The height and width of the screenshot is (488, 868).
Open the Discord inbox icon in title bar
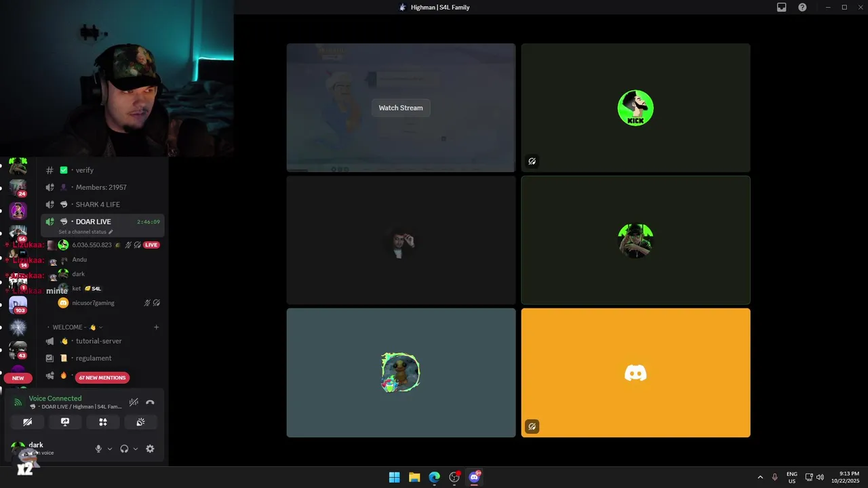(x=781, y=7)
